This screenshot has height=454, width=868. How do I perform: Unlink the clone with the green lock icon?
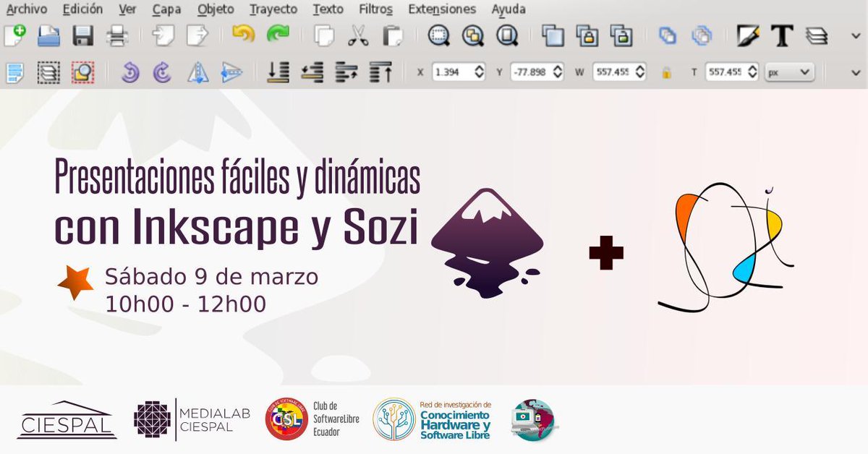tap(622, 35)
